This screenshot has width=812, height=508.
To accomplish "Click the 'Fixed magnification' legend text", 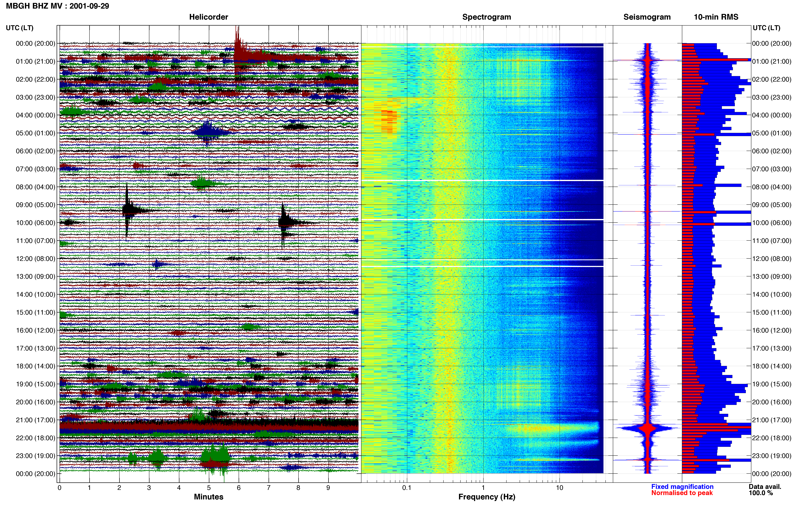I will 682,487.
